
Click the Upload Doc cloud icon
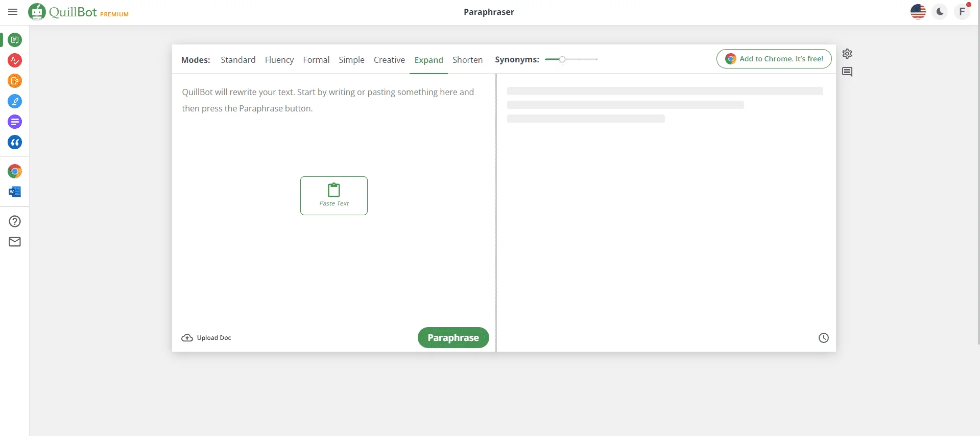pyautogui.click(x=187, y=338)
